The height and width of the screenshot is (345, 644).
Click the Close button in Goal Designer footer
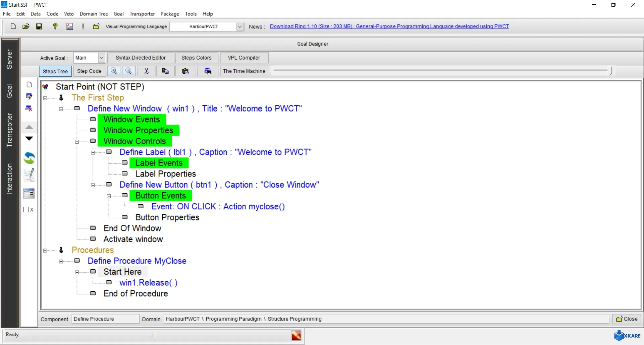click(x=627, y=319)
